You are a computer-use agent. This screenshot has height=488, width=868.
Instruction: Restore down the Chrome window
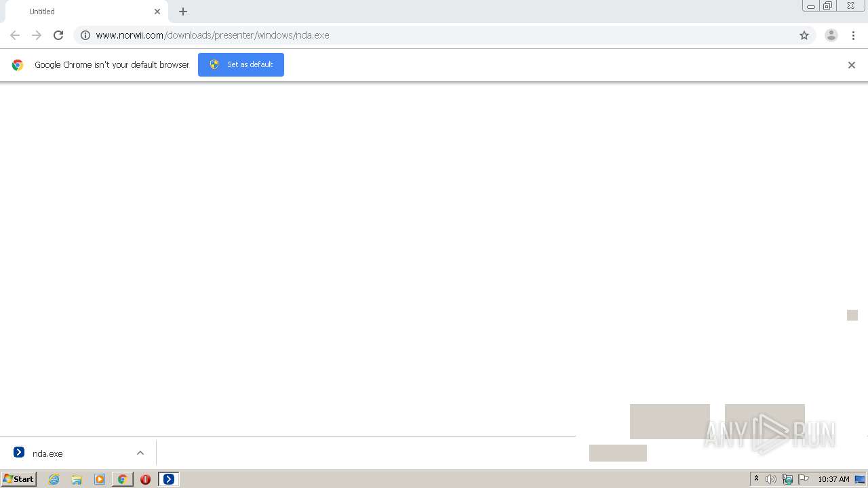828,6
